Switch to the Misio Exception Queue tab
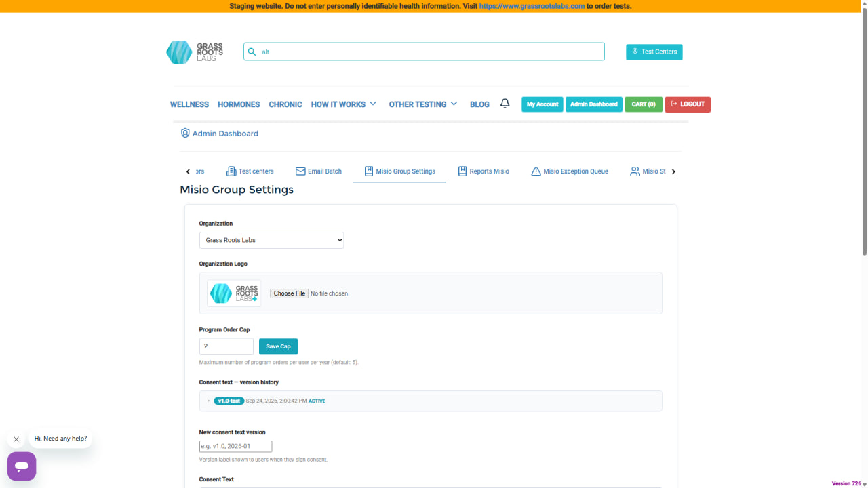The width and height of the screenshot is (868, 488). 570,171
